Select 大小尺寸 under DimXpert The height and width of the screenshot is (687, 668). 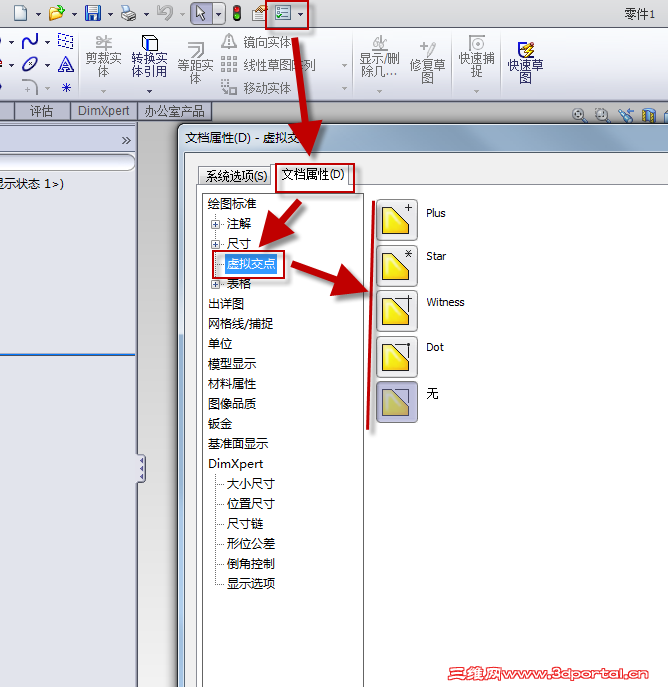tap(251, 484)
